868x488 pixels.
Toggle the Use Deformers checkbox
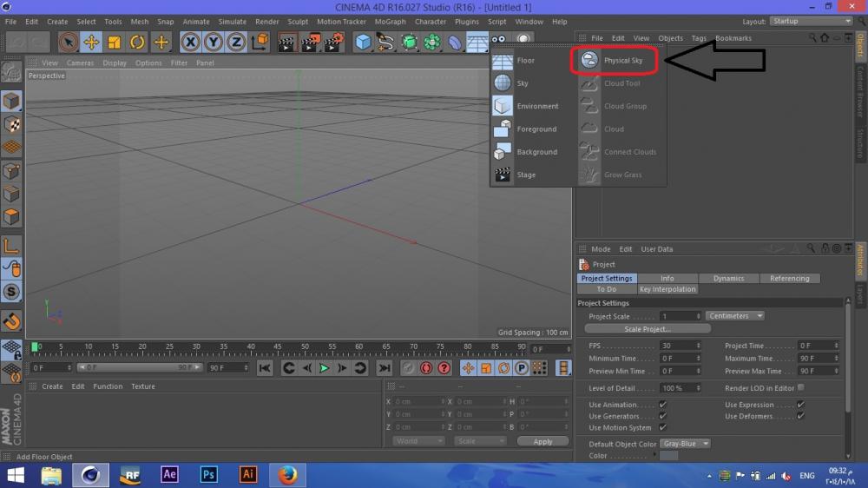[800, 416]
